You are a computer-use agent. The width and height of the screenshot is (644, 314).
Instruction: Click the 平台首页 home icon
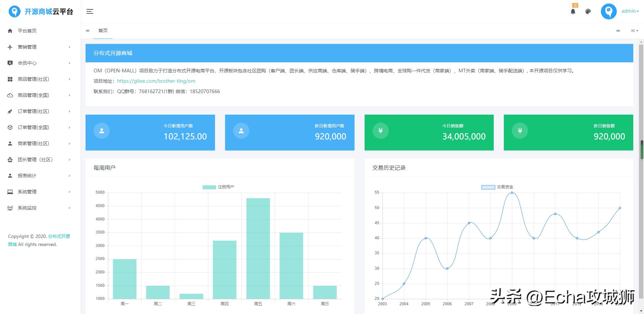coord(10,31)
